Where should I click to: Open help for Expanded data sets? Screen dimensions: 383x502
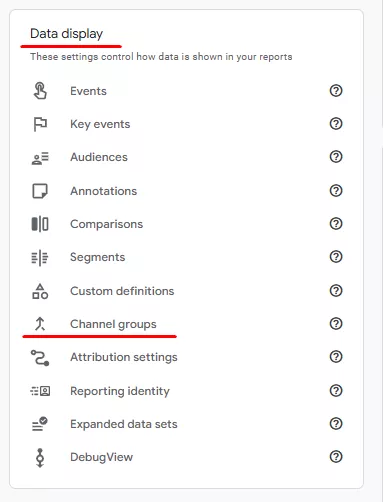(336, 424)
